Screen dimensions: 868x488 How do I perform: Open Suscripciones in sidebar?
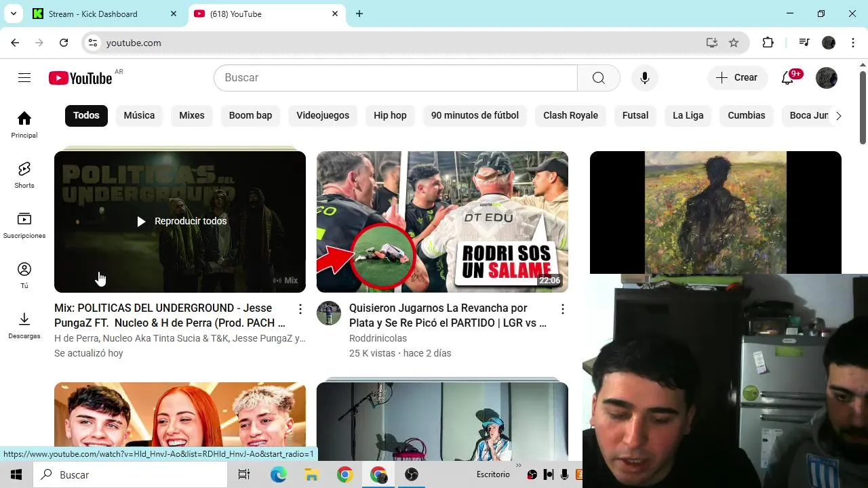coord(24,225)
